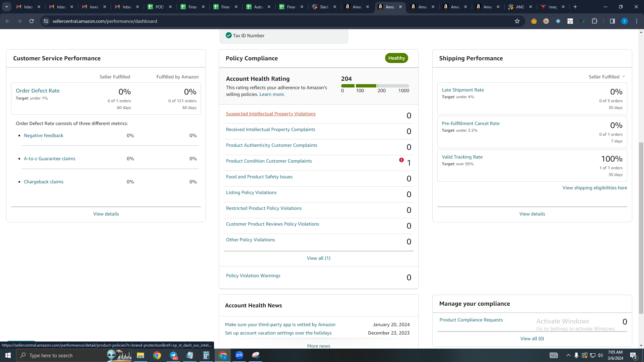This screenshot has height=362, width=644.
Task: Open the RS extension icon
Action: pos(582,21)
